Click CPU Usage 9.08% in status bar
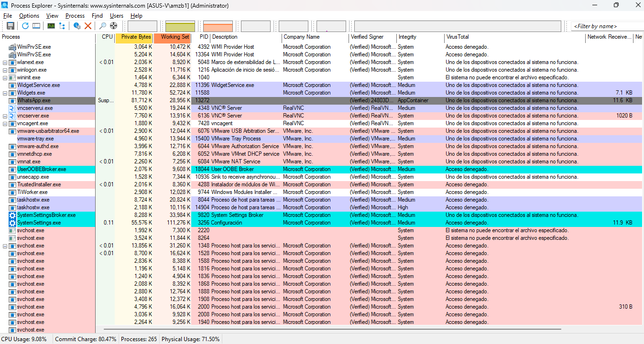This screenshot has height=344, width=644. 24,339
